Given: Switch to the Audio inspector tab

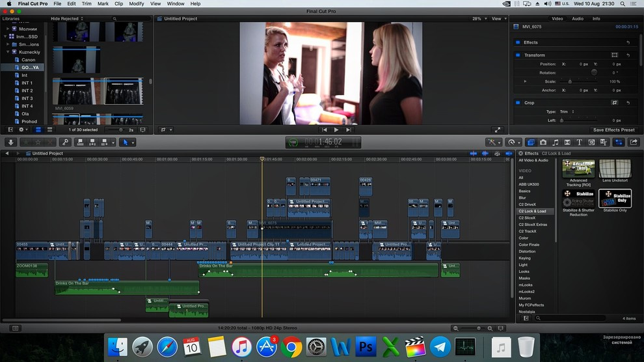Looking at the screenshot, I should (577, 19).
